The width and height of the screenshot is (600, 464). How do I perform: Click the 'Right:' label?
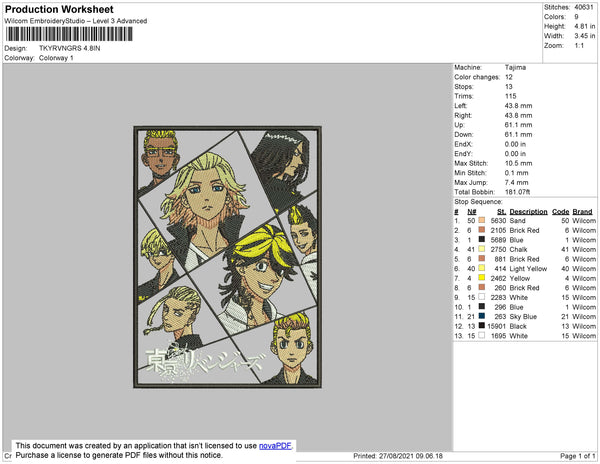(463, 115)
